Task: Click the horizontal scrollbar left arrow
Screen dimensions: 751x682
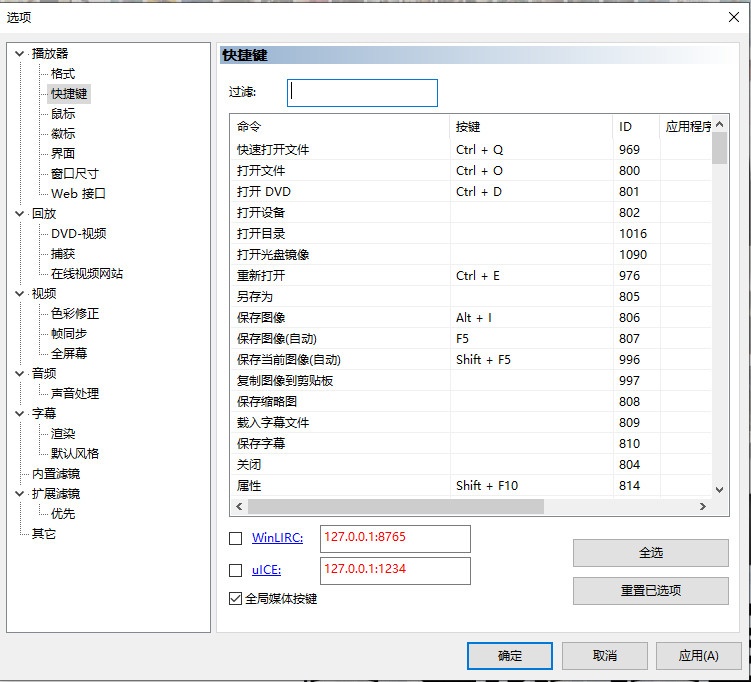Action: tap(239, 506)
